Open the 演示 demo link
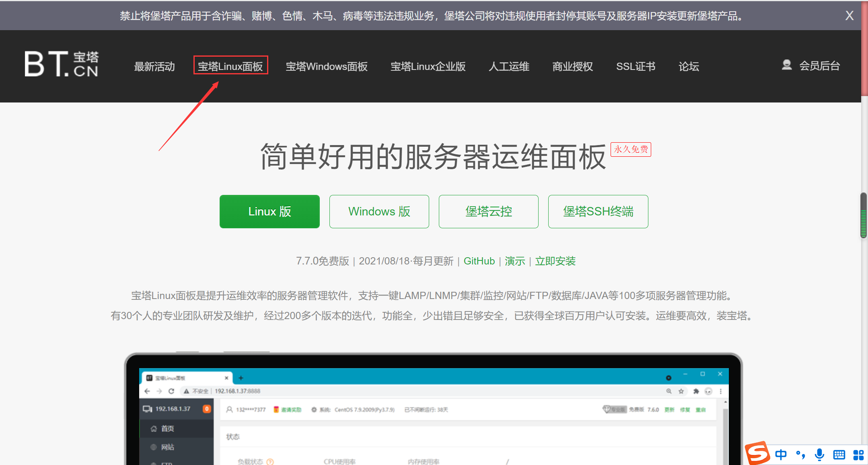This screenshot has width=868, height=465. [515, 261]
